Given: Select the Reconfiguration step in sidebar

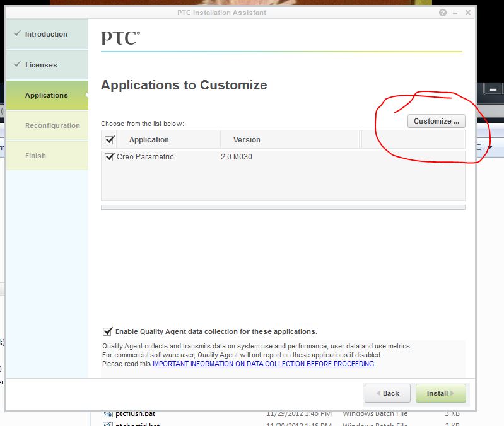Looking at the screenshot, I should pos(47,125).
